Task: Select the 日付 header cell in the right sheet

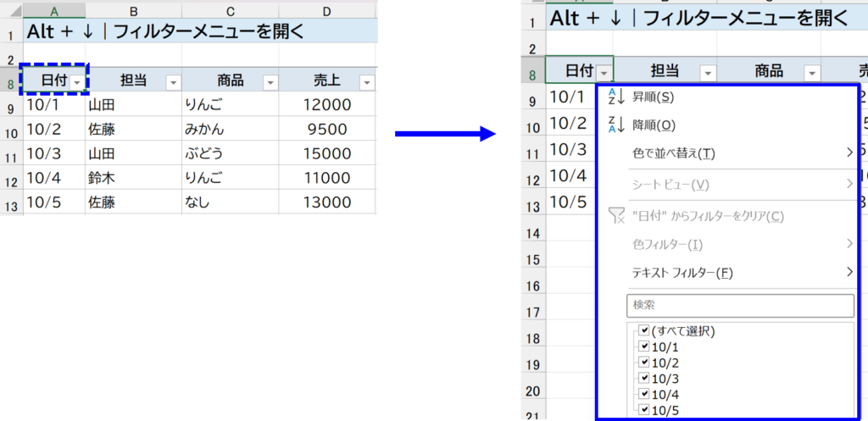Action: pos(579,69)
